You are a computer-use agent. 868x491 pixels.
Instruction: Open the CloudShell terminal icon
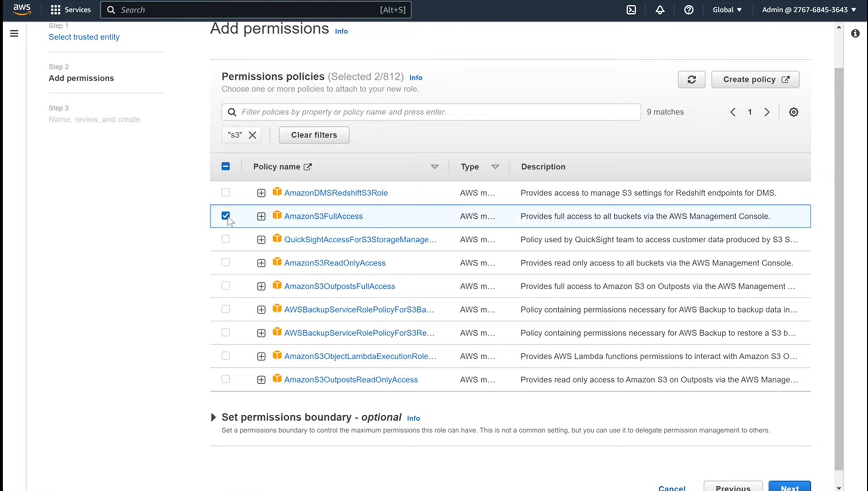tap(631, 10)
